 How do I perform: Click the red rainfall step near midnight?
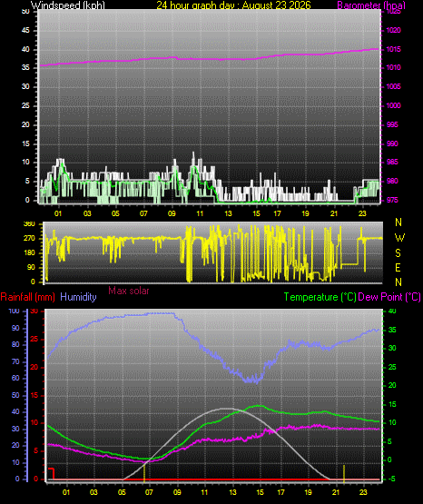[52, 473]
